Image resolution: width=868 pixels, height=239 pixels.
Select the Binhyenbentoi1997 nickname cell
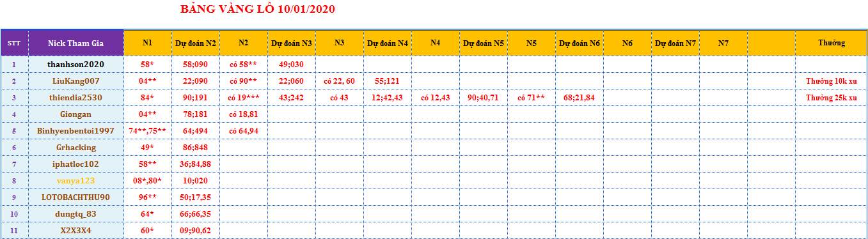(75, 131)
